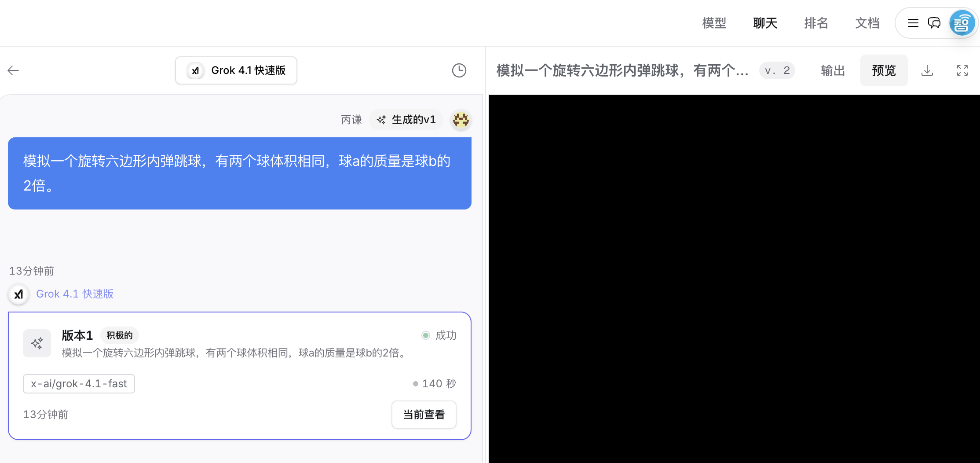
Task: Open the 排名 page
Action: [816, 23]
